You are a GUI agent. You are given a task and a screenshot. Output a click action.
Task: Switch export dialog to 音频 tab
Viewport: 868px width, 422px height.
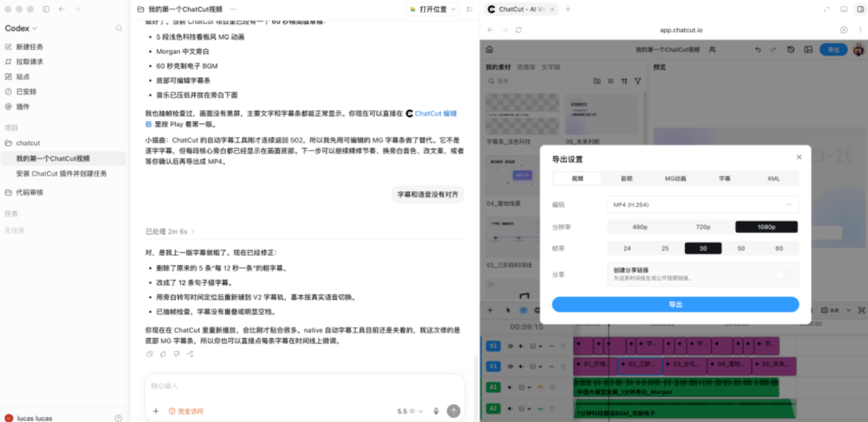point(626,179)
